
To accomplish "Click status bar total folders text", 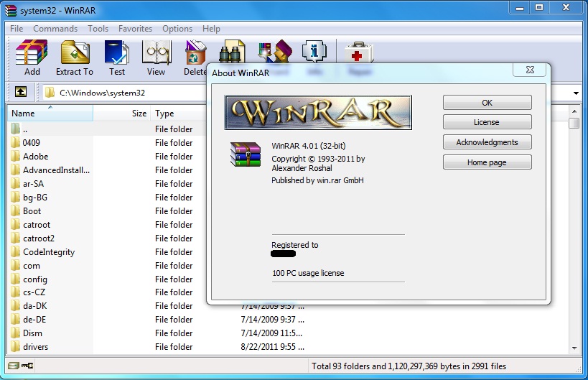I will pyautogui.click(x=409, y=366).
